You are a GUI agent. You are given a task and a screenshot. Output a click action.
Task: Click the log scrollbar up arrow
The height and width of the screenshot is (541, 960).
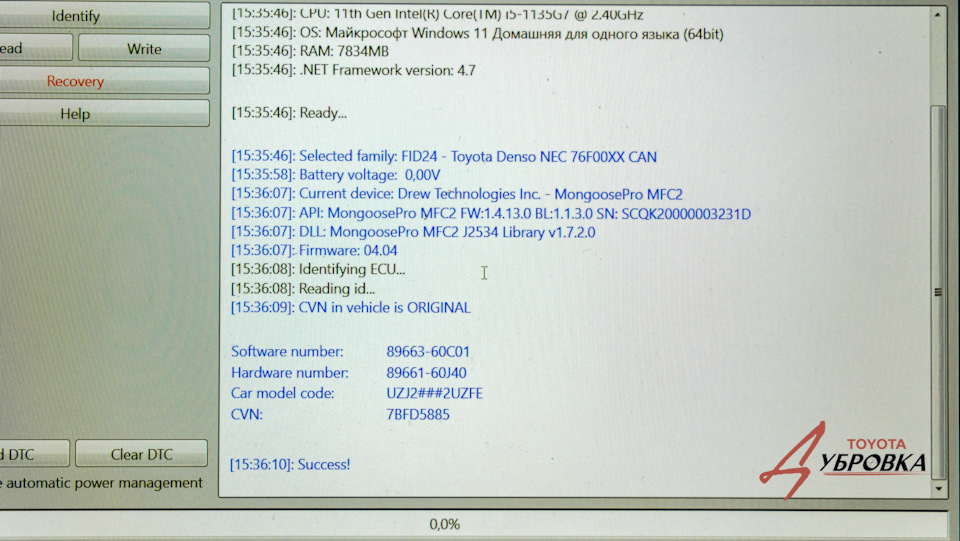(938, 14)
